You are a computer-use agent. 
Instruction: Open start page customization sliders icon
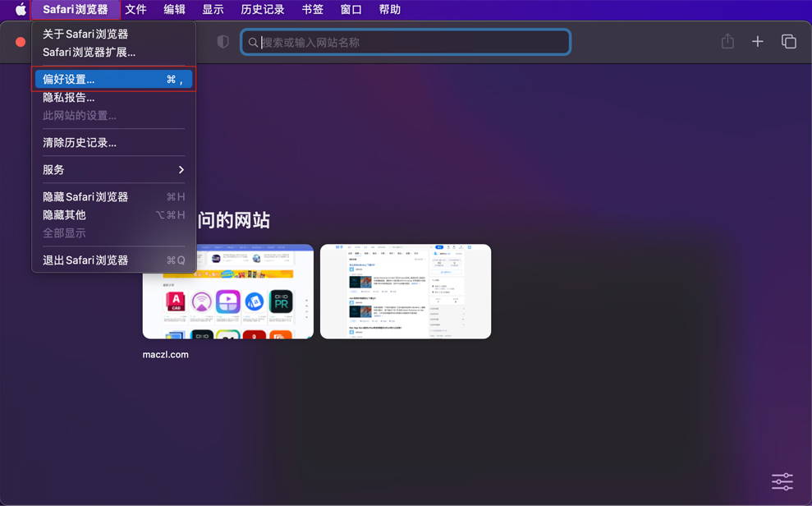pyautogui.click(x=782, y=481)
